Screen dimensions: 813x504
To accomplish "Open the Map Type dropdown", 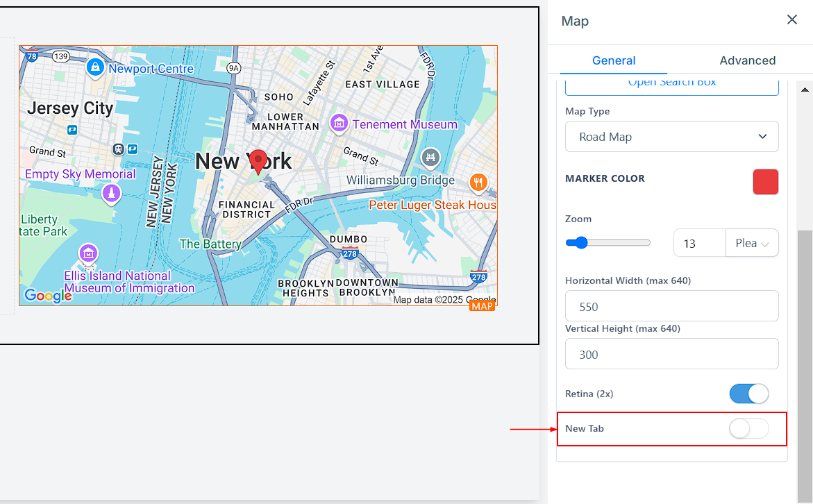I will point(671,137).
